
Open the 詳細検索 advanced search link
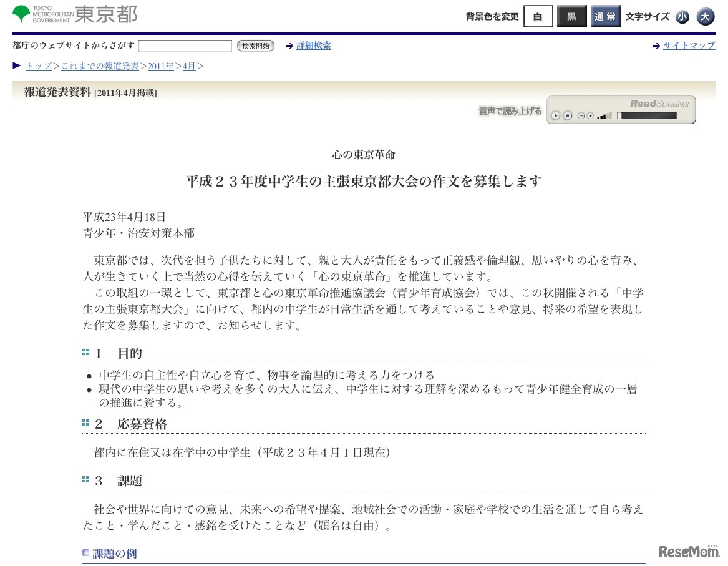[314, 46]
